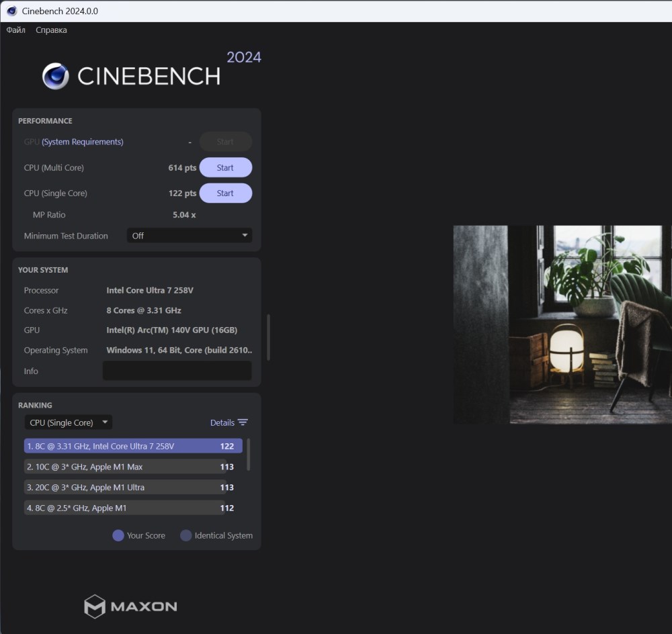The image size is (672, 634).
Task: Select the Apple M1 Ultra ranking entry
Action: 125,488
